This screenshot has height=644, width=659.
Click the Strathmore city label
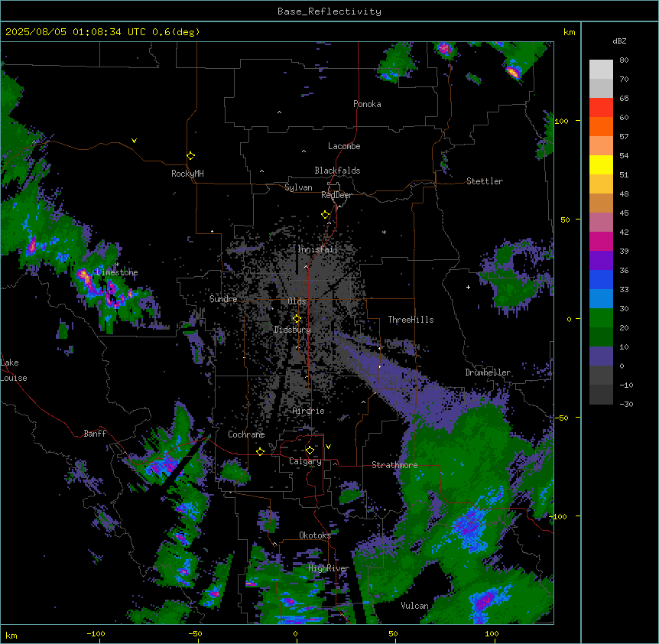(x=394, y=465)
